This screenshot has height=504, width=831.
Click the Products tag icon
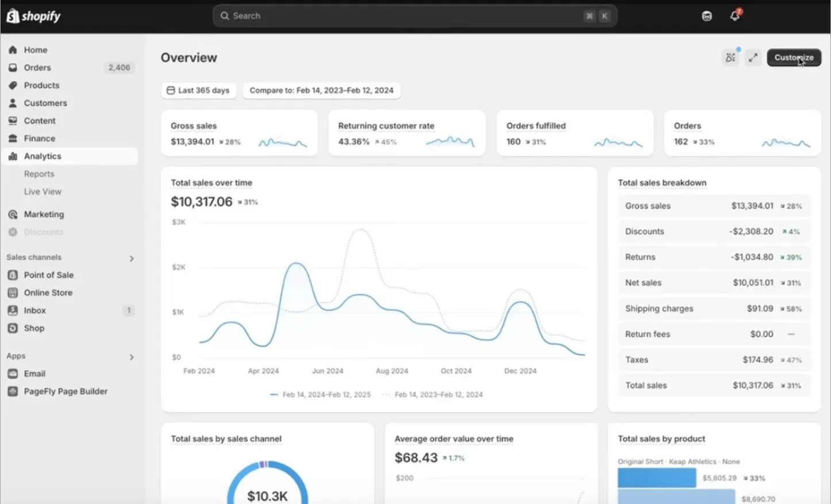13,86
